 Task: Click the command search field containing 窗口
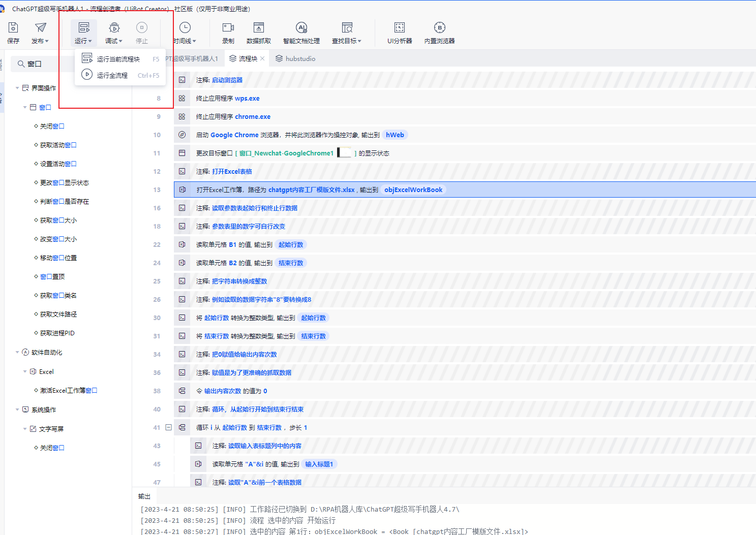43,64
